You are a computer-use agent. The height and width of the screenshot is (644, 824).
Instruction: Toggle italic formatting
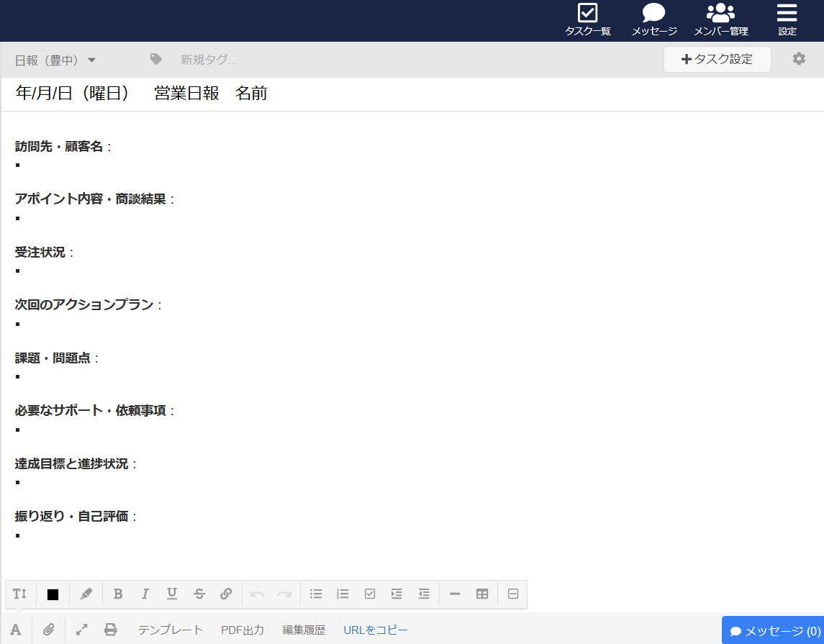point(144,594)
